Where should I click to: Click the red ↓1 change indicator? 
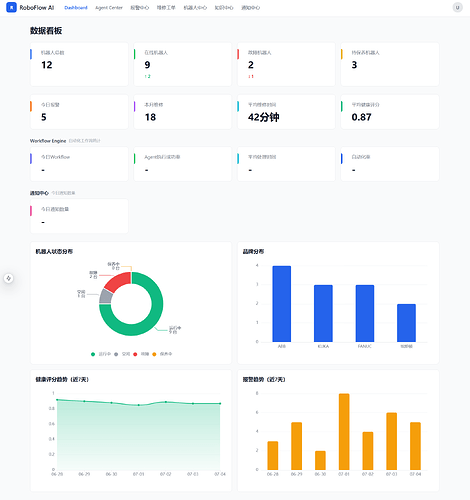[x=251, y=76]
